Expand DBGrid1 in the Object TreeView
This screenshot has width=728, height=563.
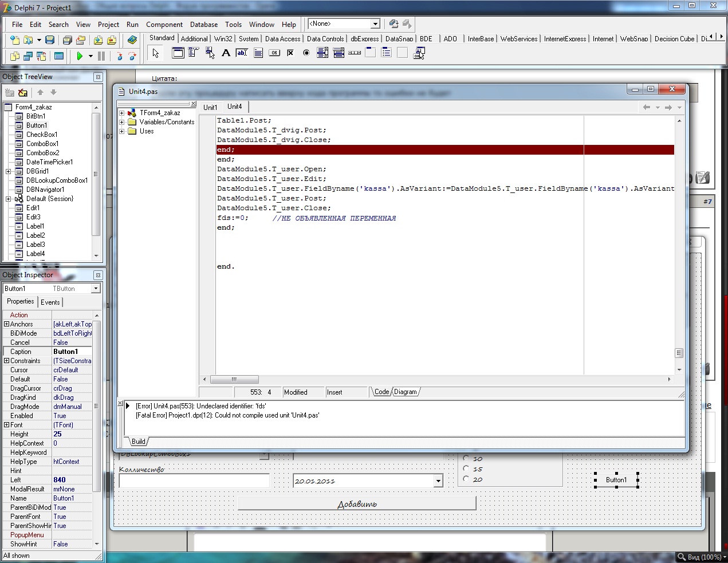click(8, 171)
